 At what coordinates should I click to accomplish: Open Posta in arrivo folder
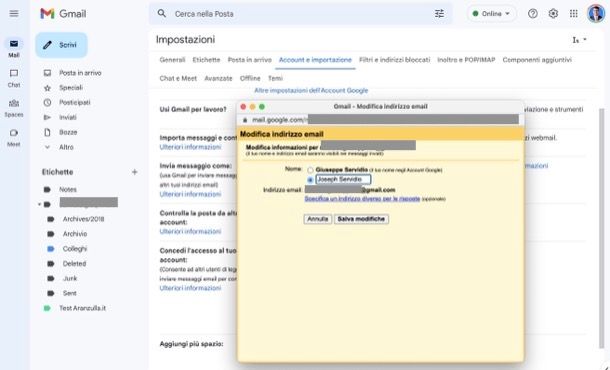[x=80, y=73]
